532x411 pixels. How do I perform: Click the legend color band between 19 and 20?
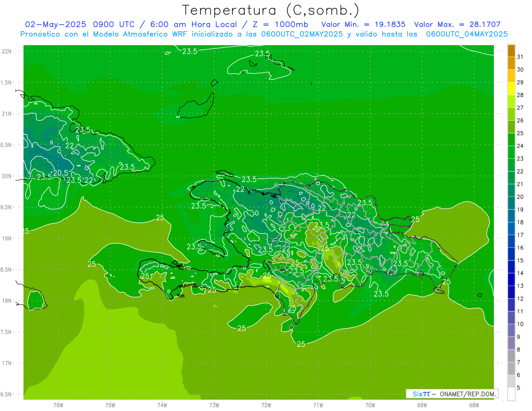[x=511, y=204]
